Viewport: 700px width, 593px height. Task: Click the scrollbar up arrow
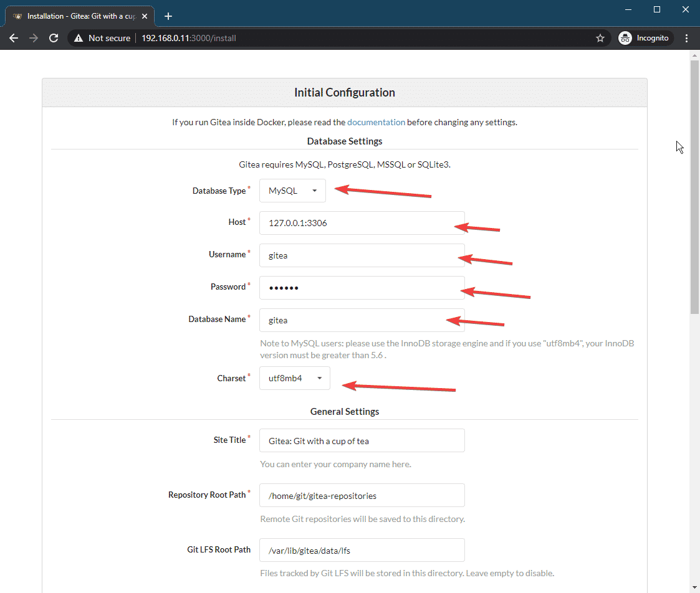[694, 55]
